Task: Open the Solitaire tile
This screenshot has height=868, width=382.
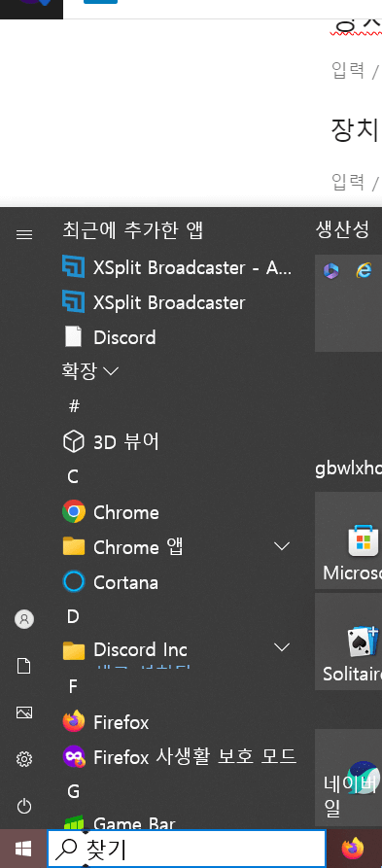Action: tap(348, 642)
